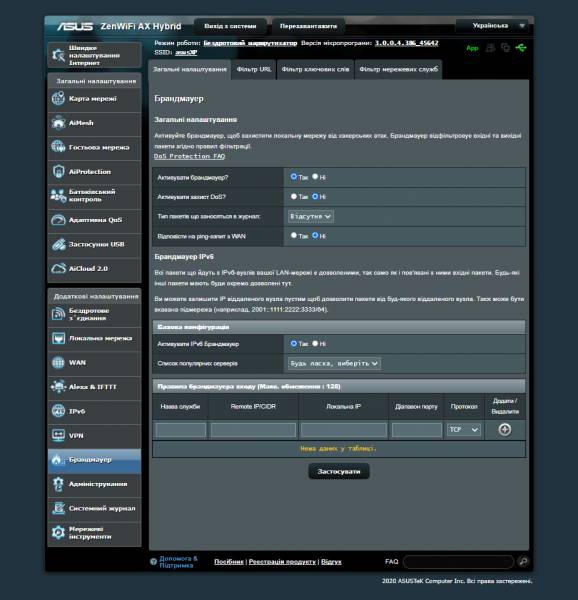578x600 pixels.
Task: Click the green App status indicator
Action: point(472,48)
